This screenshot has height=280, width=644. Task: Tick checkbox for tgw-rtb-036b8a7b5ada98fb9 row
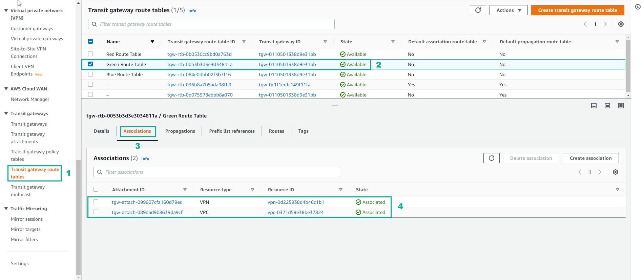click(x=90, y=84)
